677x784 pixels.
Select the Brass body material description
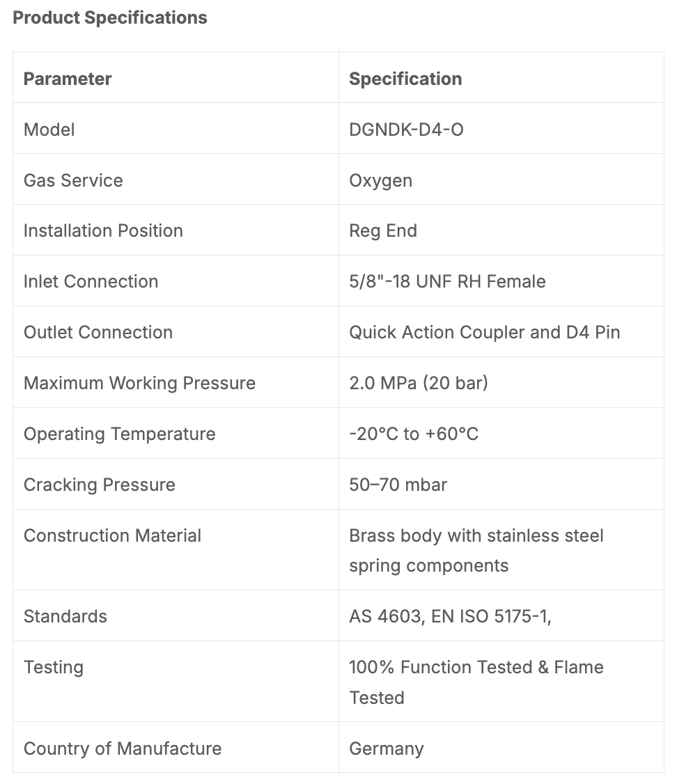(476, 551)
